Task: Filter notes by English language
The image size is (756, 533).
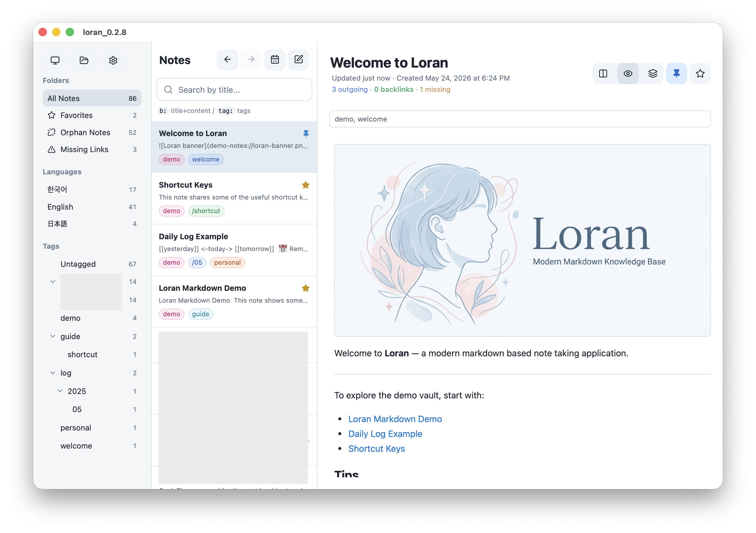Action: coord(92,207)
